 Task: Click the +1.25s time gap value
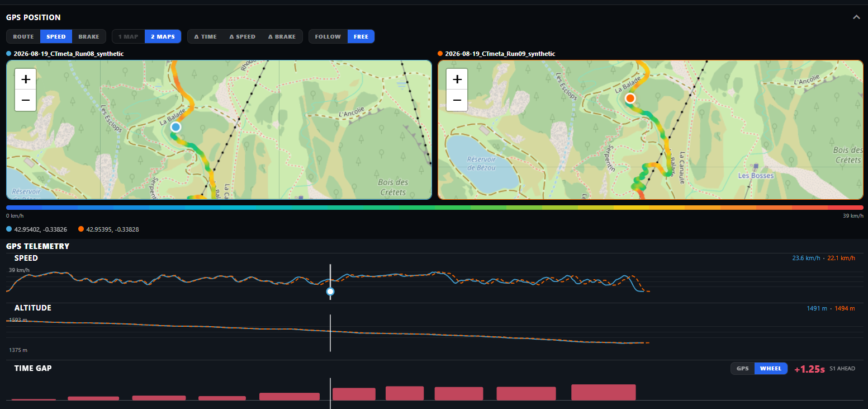coord(809,369)
